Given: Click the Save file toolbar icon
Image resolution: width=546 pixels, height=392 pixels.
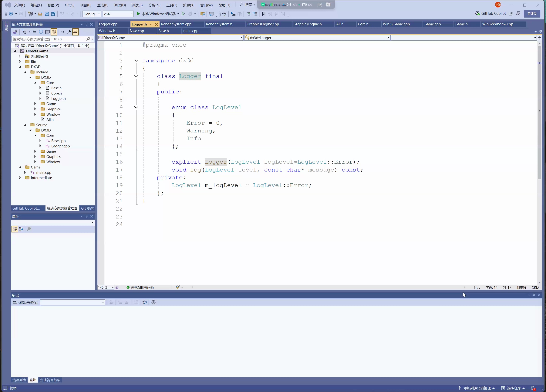Looking at the screenshot, I should point(47,14).
